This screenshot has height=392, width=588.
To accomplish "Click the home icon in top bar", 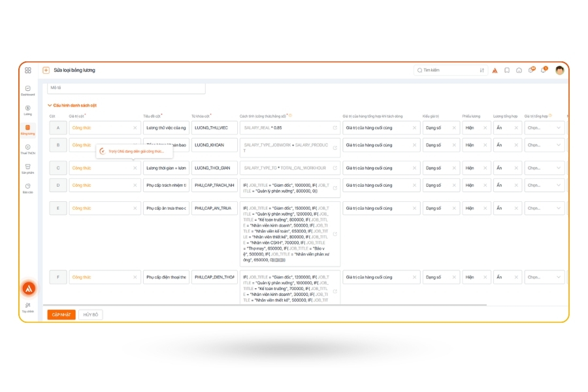I will [519, 70].
